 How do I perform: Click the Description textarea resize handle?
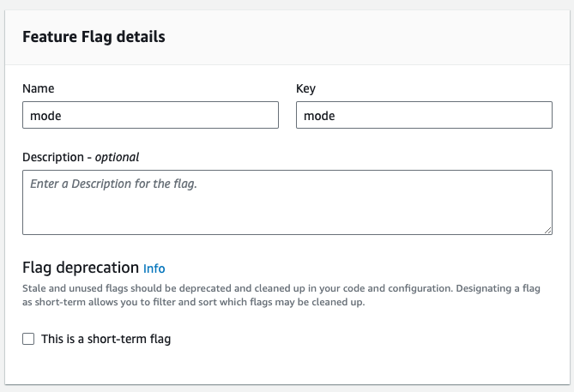point(547,230)
